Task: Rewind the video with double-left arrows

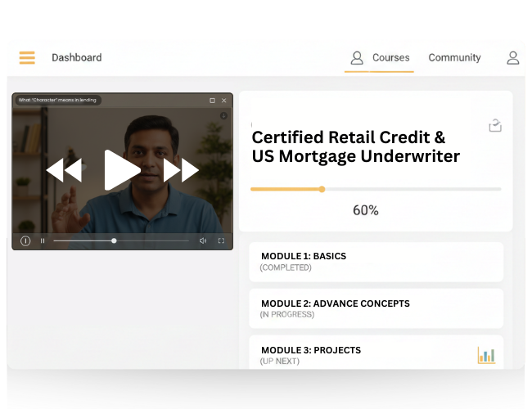Action: pos(64,170)
